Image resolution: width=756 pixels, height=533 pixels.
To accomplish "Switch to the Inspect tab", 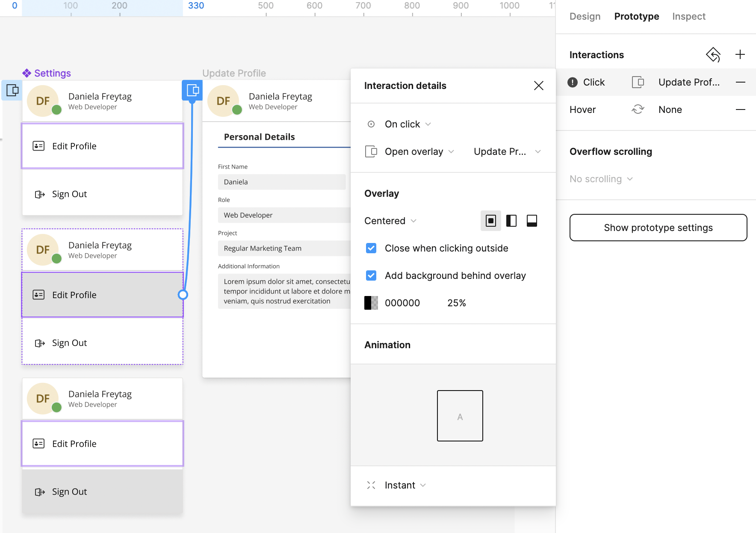I will tap(689, 16).
